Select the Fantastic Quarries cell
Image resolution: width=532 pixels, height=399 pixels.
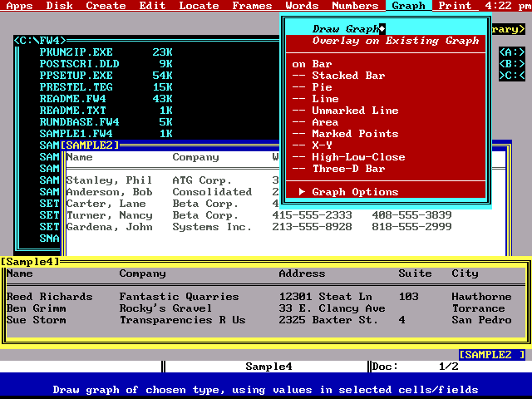180,297
